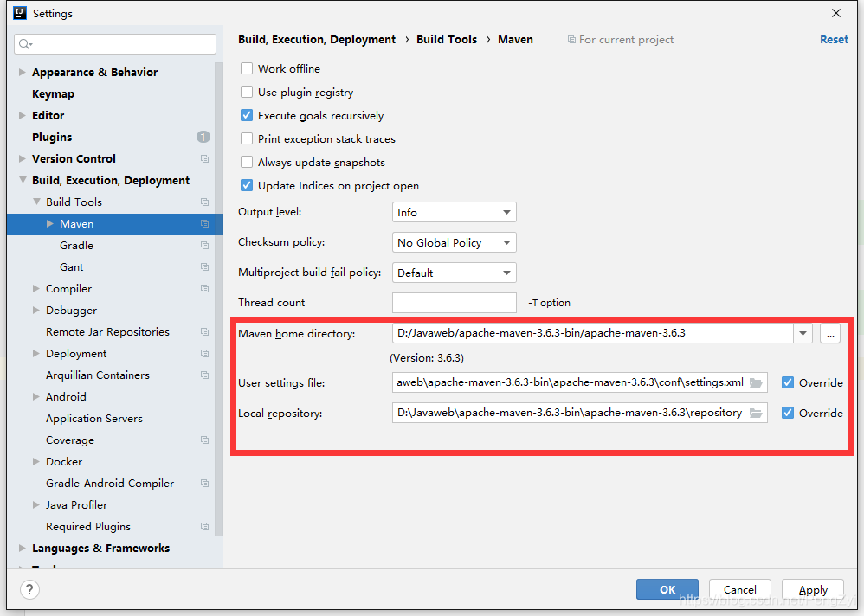Image resolution: width=864 pixels, height=616 pixels.
Task: Click project-scope icon next to Version Control
Action: click(x=204, y=159)
